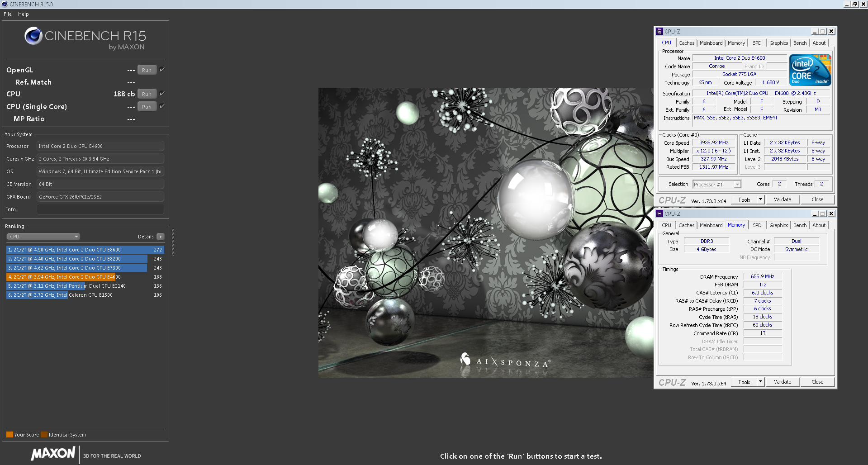The image size is (868, 465).
Task: Click Tools button in lower CPU-Z window
Action: click(744, 382)
